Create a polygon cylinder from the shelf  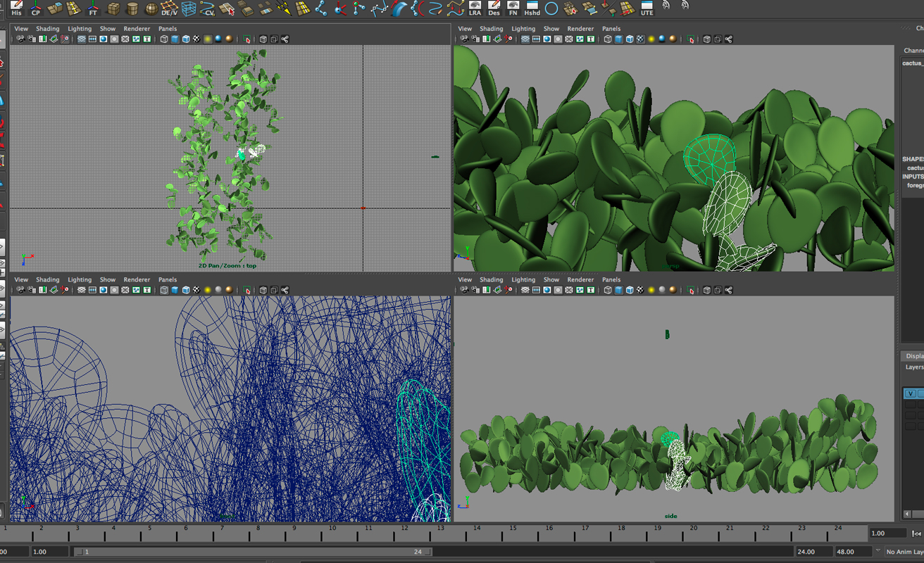132,8
